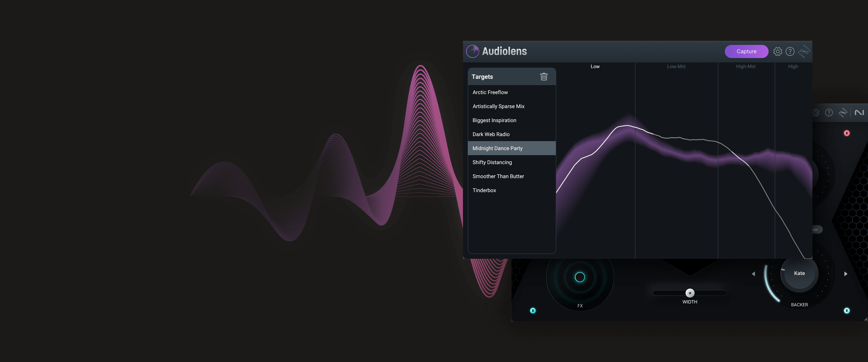Select Shifty Distancing target
Image resolution: width=868 pixels, height=362 pixels.
click(x=512, y=162)
